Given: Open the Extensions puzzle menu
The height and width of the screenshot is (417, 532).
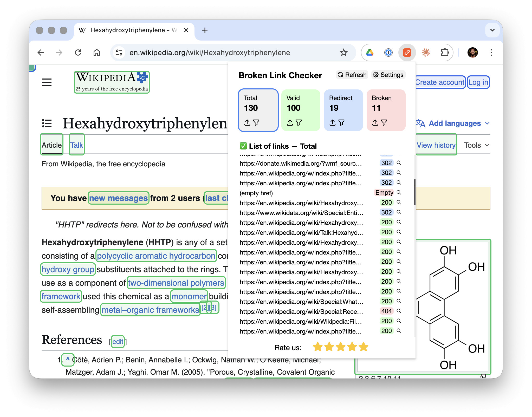Looking at the screenshot, I should pos(445,53).
